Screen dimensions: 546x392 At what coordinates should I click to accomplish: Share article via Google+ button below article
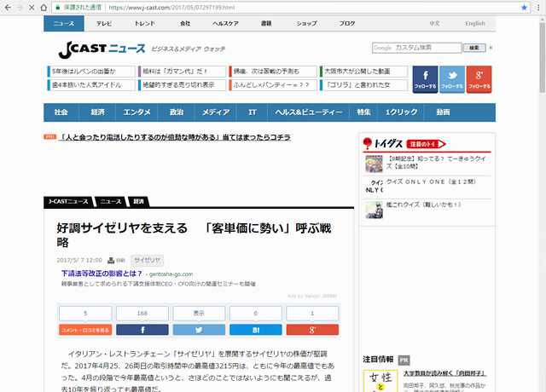[311, 329]
